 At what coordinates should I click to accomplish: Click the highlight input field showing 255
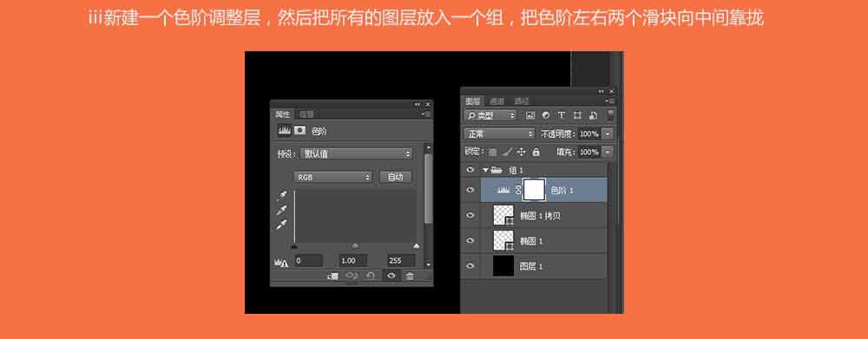(x=401, y=260)
